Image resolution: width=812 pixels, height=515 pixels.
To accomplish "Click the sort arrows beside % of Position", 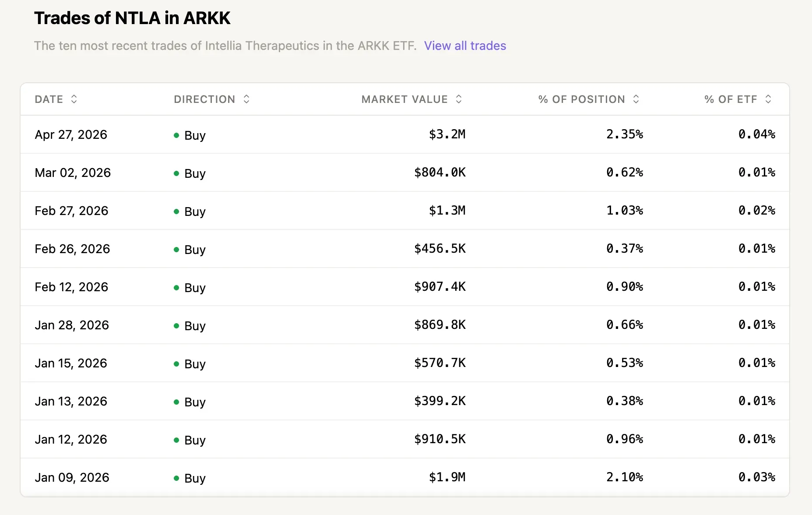I will 636,99.
